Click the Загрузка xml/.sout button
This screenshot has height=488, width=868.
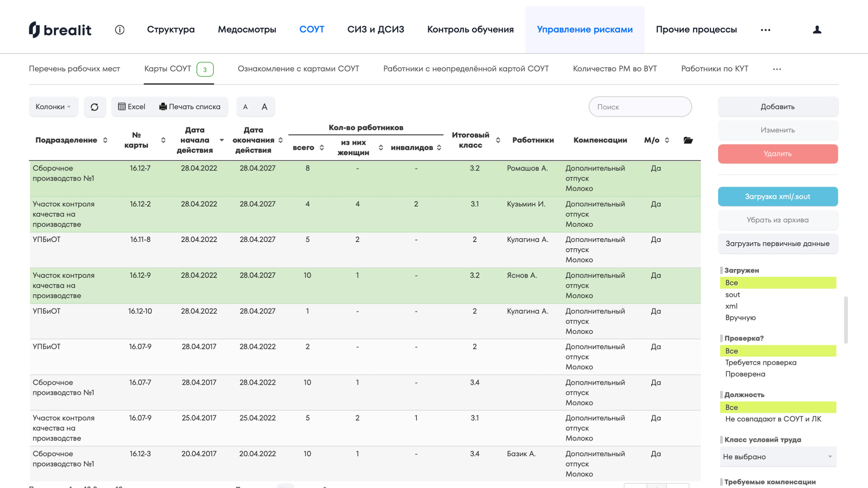pos(778,196)
